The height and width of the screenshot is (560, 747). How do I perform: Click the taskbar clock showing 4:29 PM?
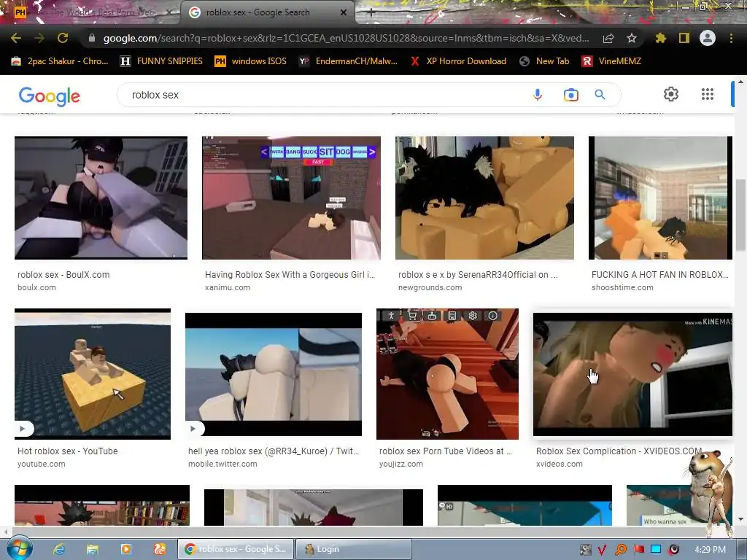(x=710, y=550)
